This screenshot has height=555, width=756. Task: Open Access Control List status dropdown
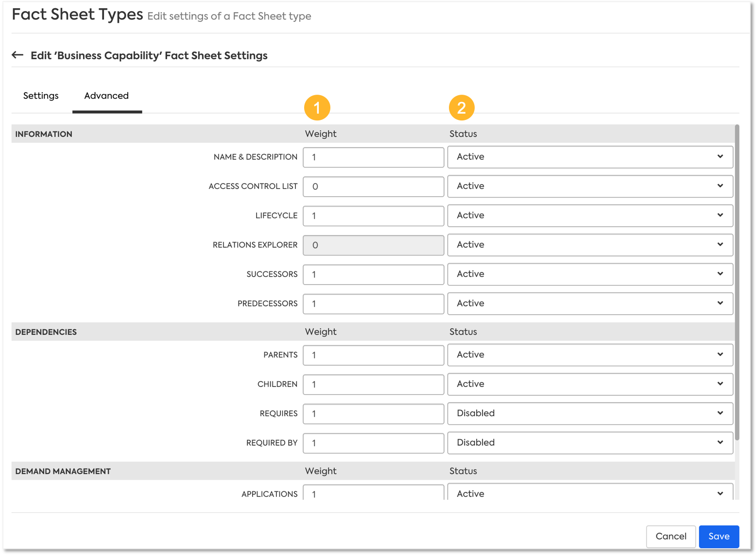(x=590, y=186)
